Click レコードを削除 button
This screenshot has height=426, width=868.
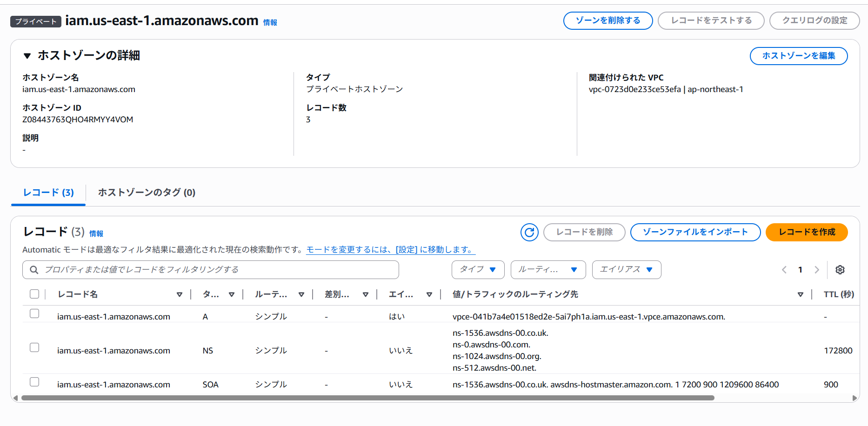(584, 232)
